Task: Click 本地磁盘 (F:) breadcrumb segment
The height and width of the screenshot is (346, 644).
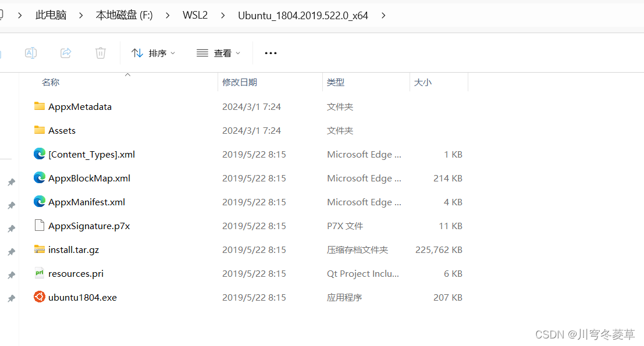Action: [124, 15]
